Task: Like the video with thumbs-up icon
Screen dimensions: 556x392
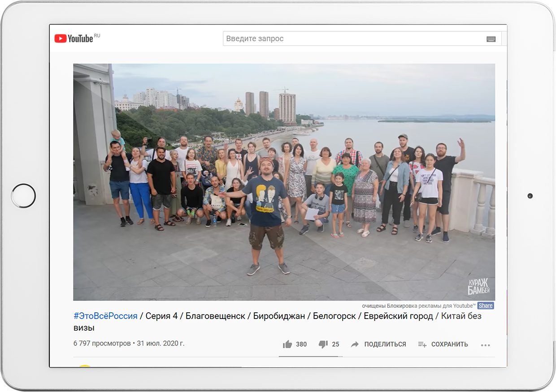Action: 287,344
